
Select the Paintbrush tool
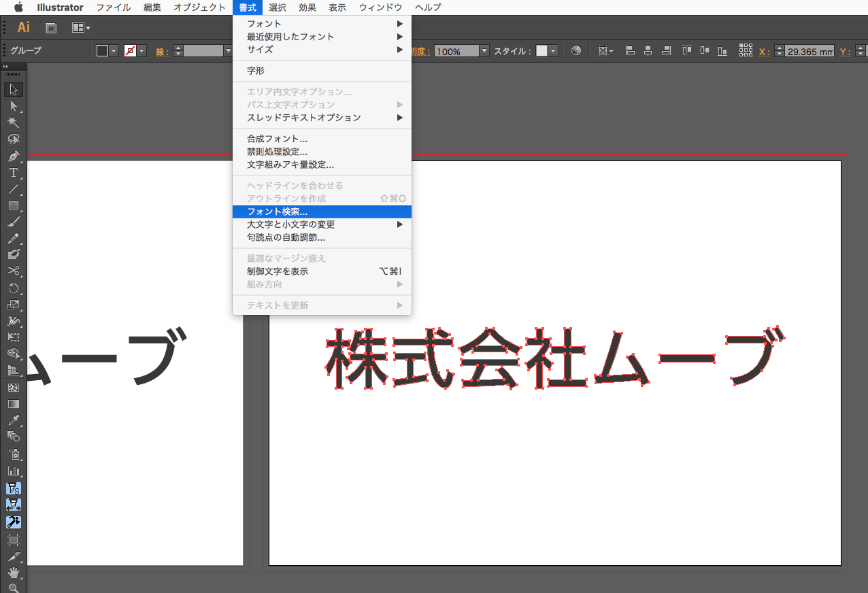pos(14,222)
